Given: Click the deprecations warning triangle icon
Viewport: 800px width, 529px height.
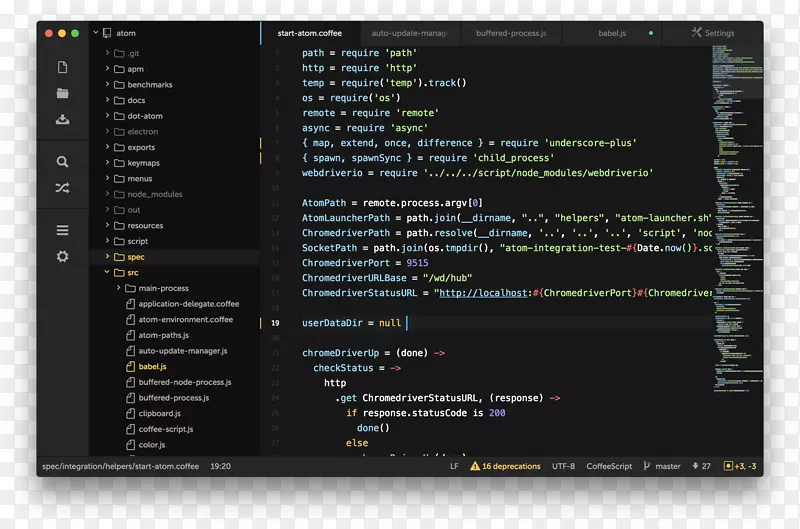Looking at the screenshot, I should (x=474, y=466).
